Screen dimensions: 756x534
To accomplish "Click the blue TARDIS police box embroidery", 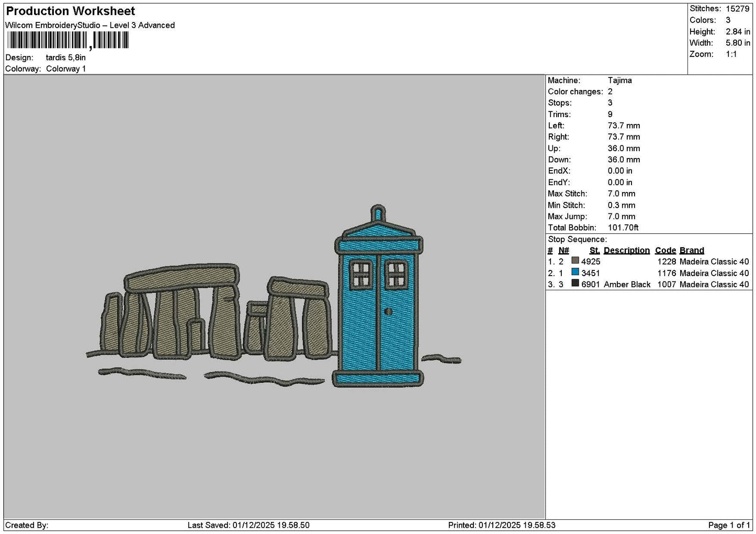I will (378, 296).
